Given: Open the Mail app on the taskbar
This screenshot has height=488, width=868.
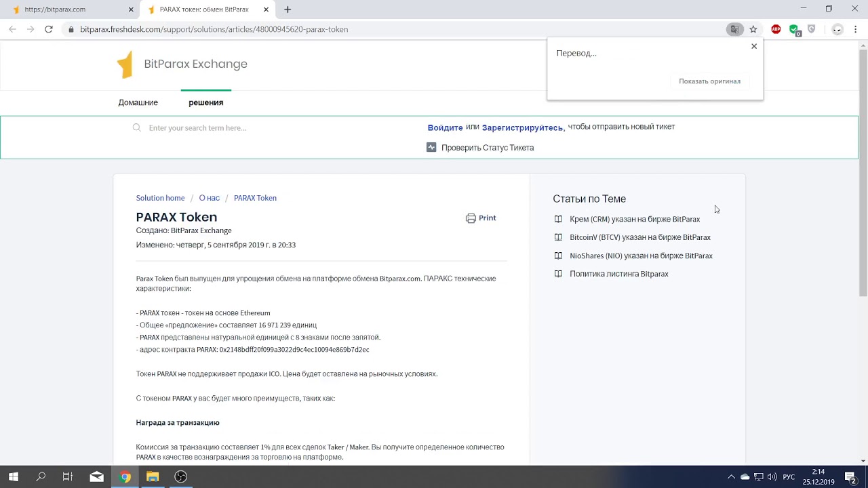Looking at the screenshot, I should coord(96,476).
